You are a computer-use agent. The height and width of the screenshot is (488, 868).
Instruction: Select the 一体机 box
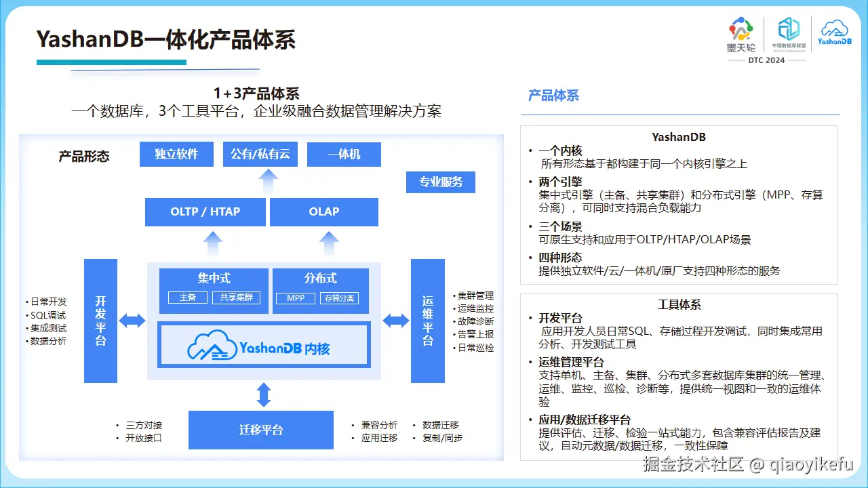344,154
